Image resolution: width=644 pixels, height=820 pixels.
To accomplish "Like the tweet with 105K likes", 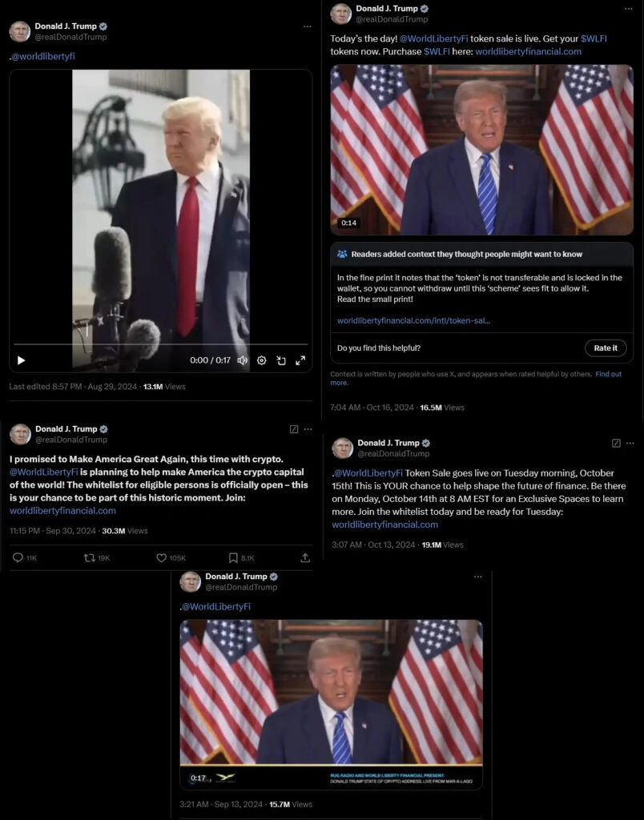I will 171,558.
